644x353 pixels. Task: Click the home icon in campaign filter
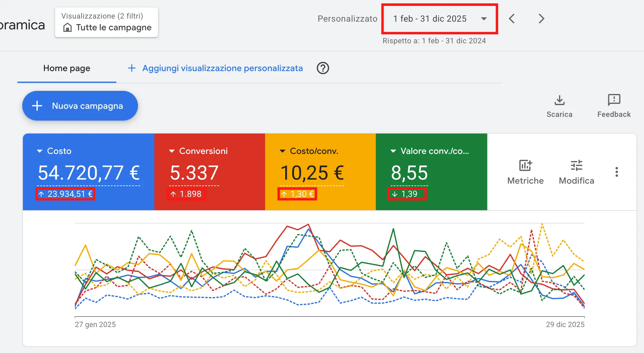click(67, 28)
